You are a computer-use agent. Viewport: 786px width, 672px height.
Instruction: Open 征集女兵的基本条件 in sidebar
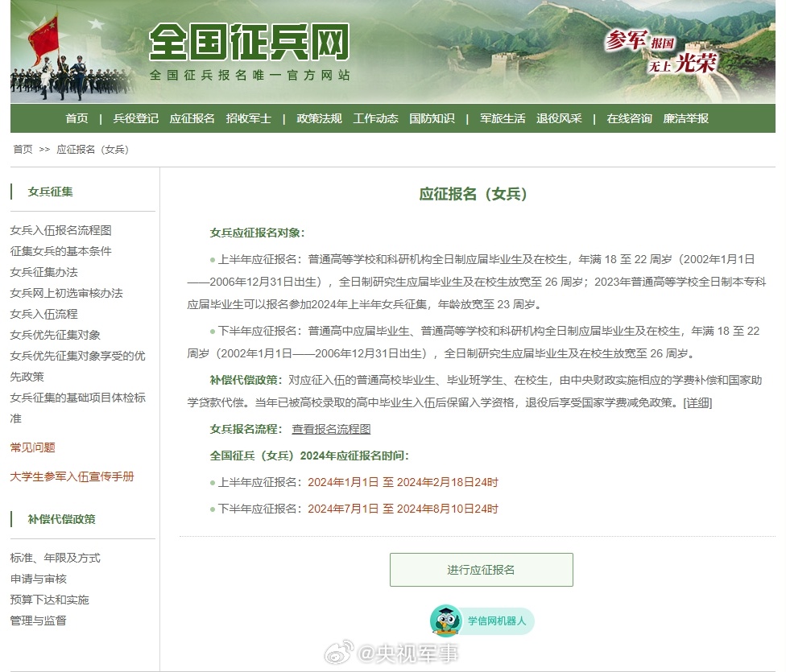point(60,251)
